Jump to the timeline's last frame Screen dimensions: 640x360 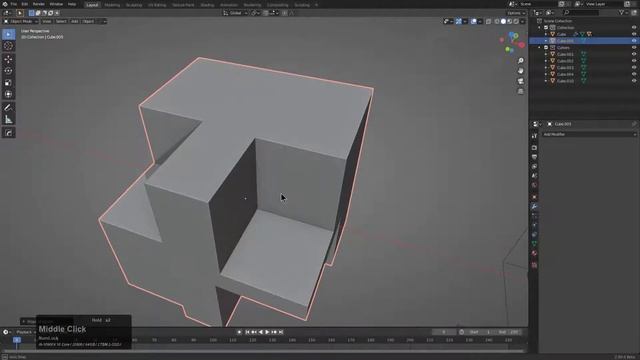pyautogui.click(x=281, y=332)
